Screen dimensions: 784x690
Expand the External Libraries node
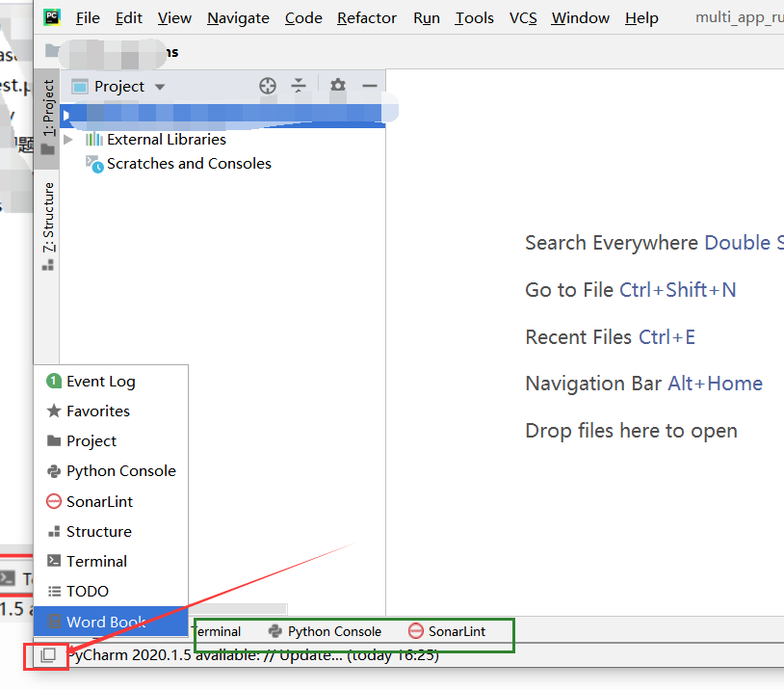[68, 140]
